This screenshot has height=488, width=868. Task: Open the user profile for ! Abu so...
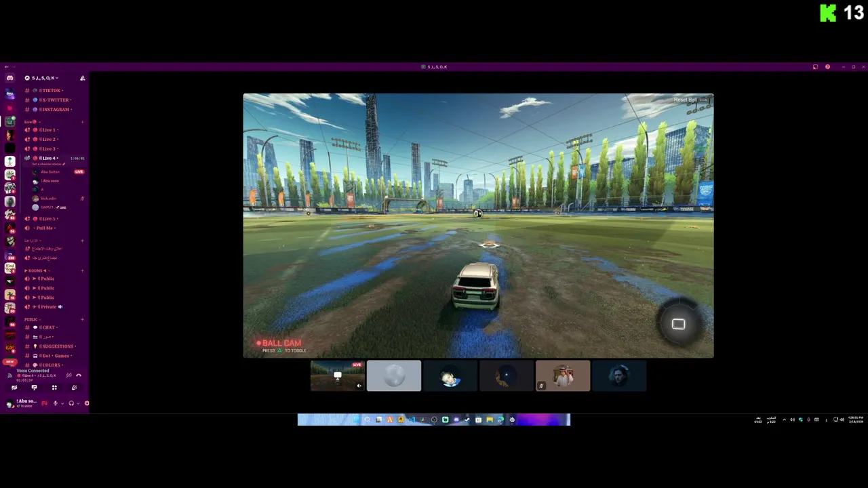[x=22, y=403]
